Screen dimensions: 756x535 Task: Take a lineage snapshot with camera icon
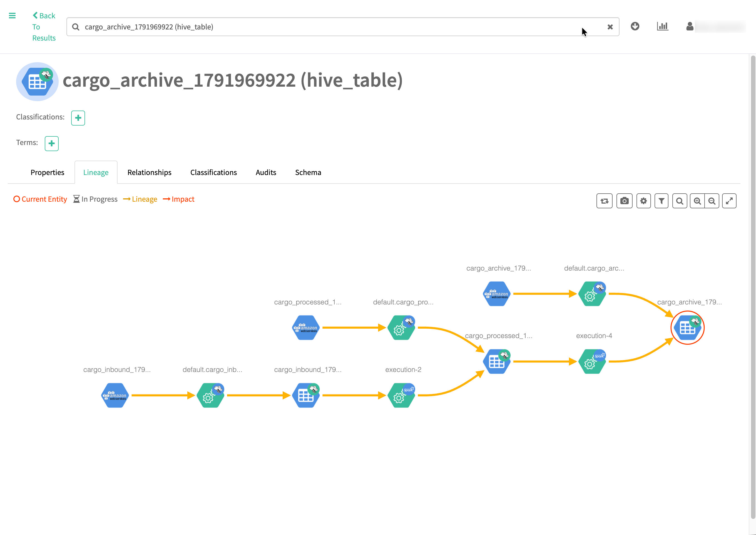pos(625,201)
